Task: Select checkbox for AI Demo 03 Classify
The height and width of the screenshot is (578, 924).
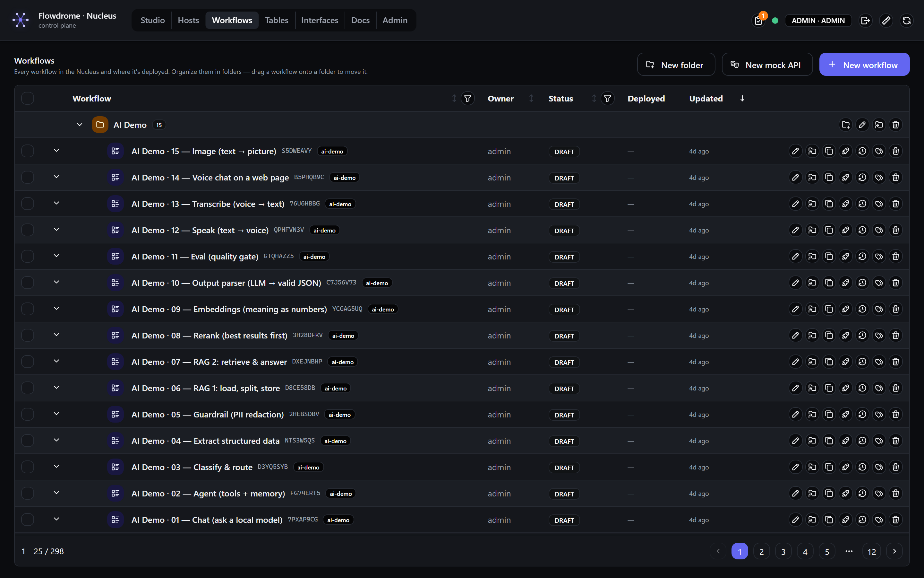Action: pos(28,467)
